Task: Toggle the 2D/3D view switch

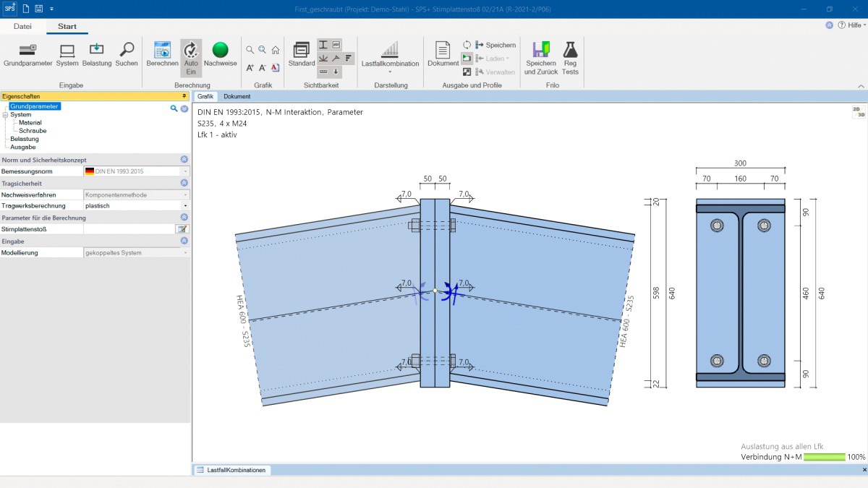Action: pyautogui.click(x=858, y=111)
